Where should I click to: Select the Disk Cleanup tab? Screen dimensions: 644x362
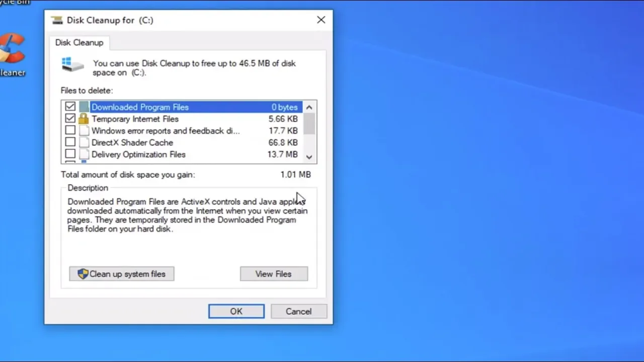79,43
